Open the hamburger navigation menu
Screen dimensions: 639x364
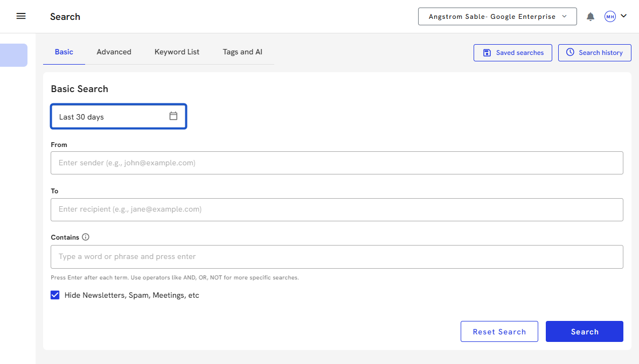point(21,16)
